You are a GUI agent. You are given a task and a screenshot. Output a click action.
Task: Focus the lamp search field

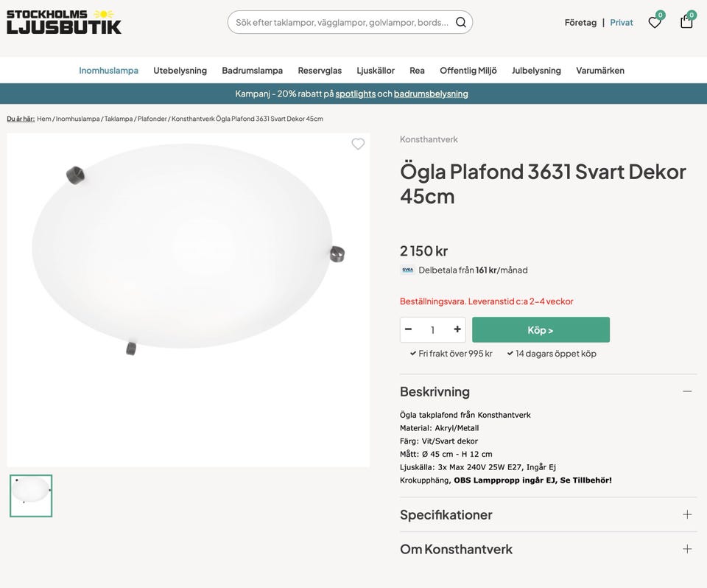click(x=342, y=22)
